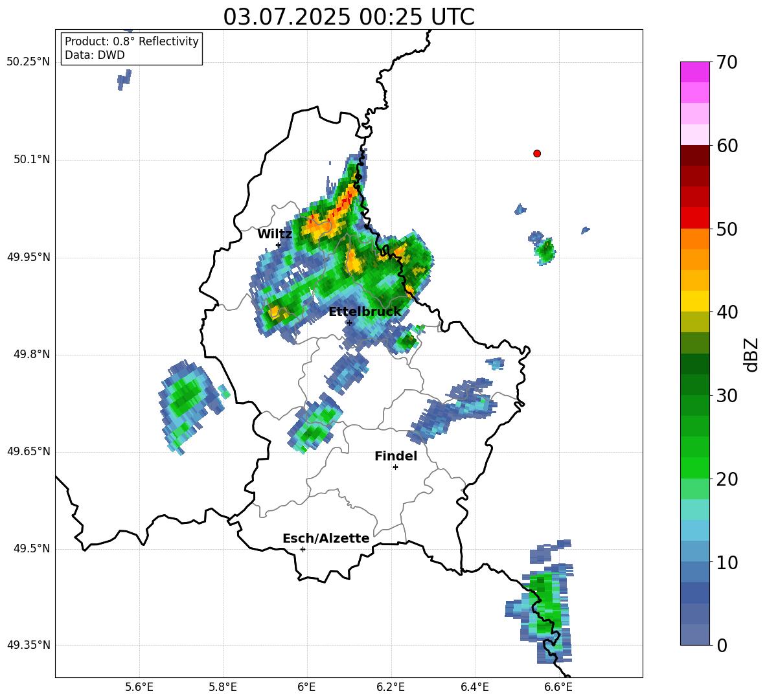Click the red dot marker on the map

[x=536, y=153]
